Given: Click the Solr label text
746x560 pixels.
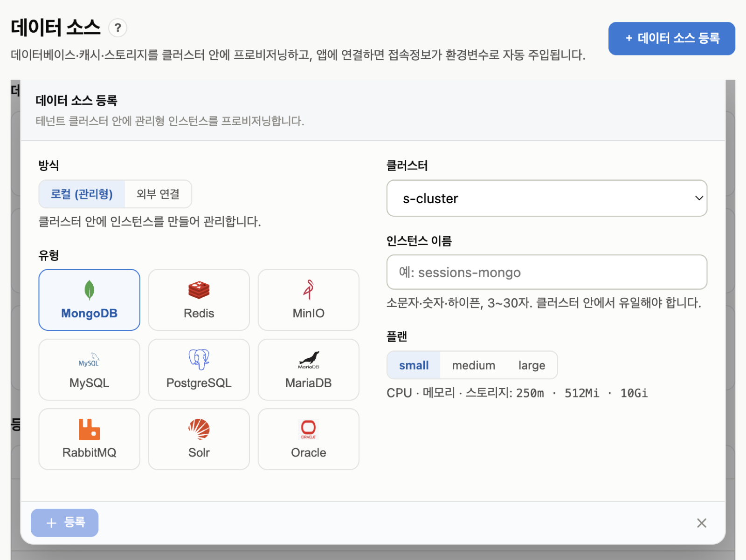Looking at the screenshot, I should 199,452.
